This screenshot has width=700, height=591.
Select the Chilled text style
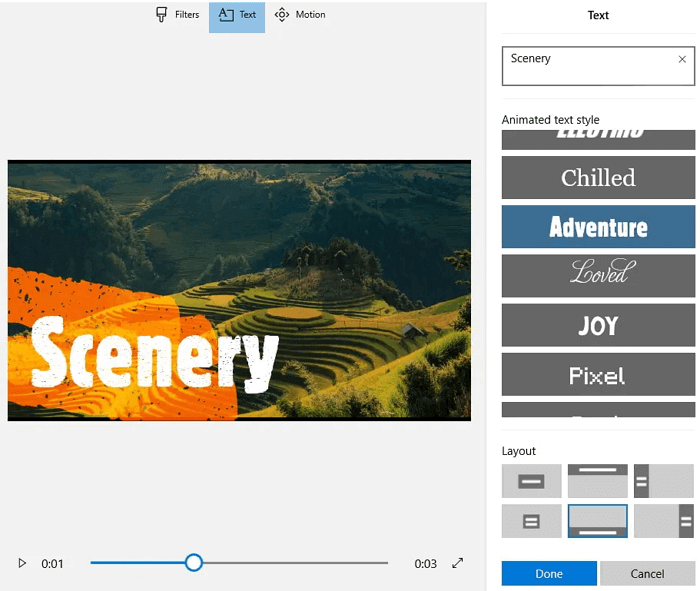pyautogui.click(x=598, y=178)
